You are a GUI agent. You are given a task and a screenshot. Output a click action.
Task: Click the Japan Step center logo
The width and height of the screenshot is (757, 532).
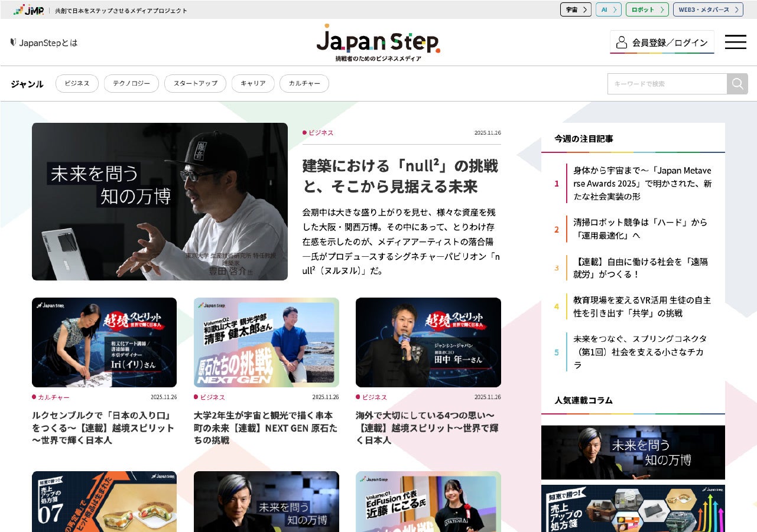pos(378,43)
